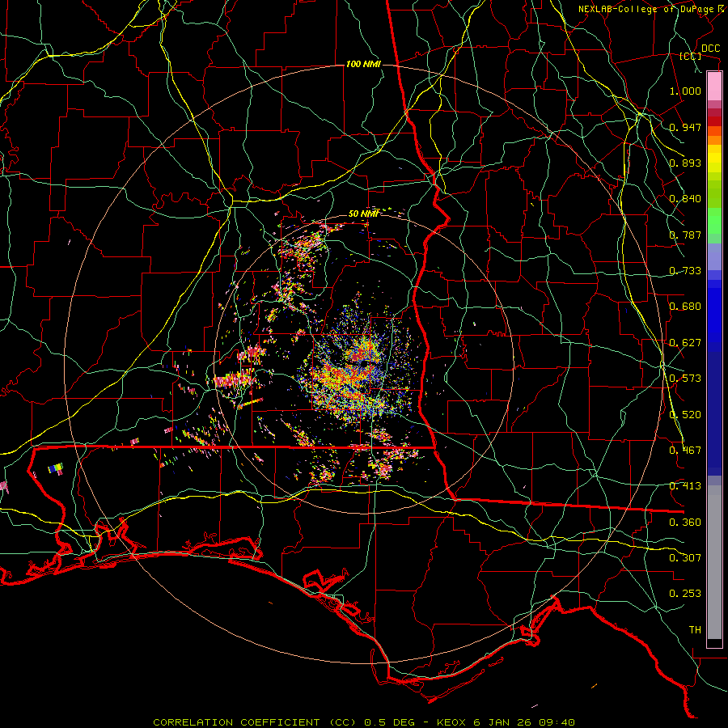Click the 0.467 scale value

pyautogui.click(x=685, y=451)
